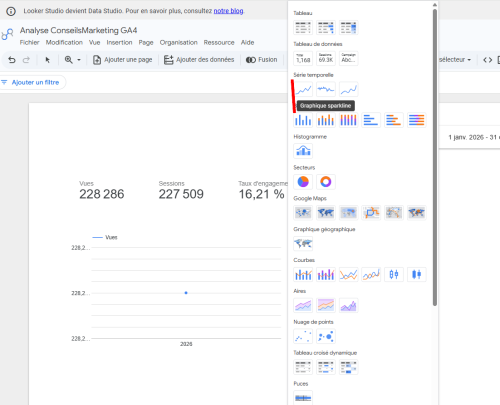Select the Google Maps line map
This screenshot has width=500, height=405.
[x=371, y=213]
